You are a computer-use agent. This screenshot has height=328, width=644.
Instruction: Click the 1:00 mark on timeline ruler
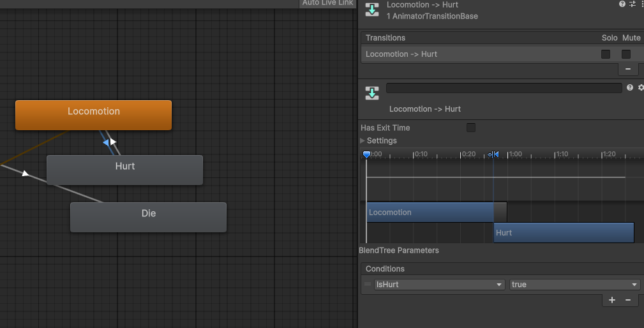(x=515, y=154)
